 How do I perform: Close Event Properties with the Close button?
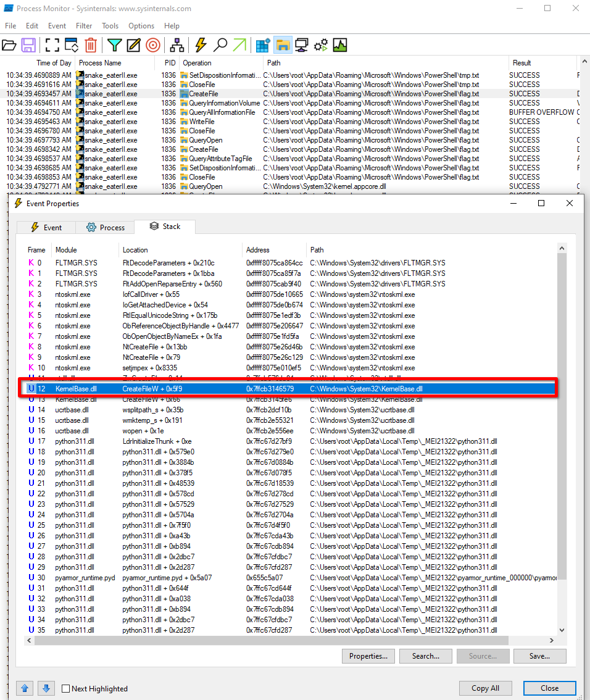(549, 688)
